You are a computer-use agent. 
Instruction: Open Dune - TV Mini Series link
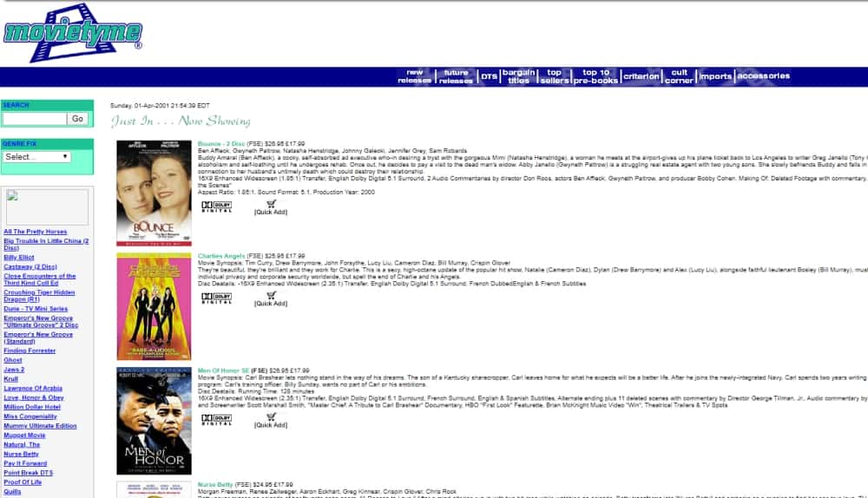pyautogui.click(x=36, y=309)
